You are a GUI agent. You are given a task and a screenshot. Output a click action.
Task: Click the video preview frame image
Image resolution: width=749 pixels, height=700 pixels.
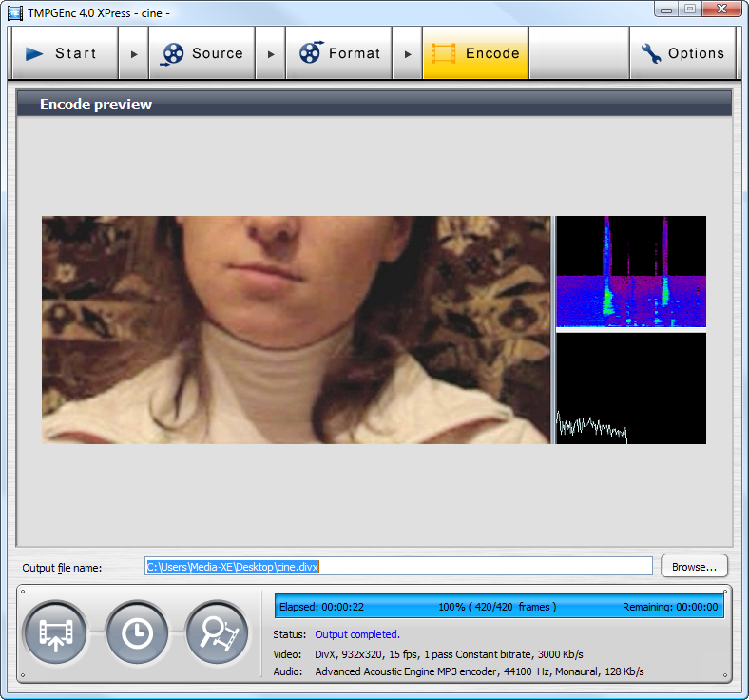tap(297, 330)
